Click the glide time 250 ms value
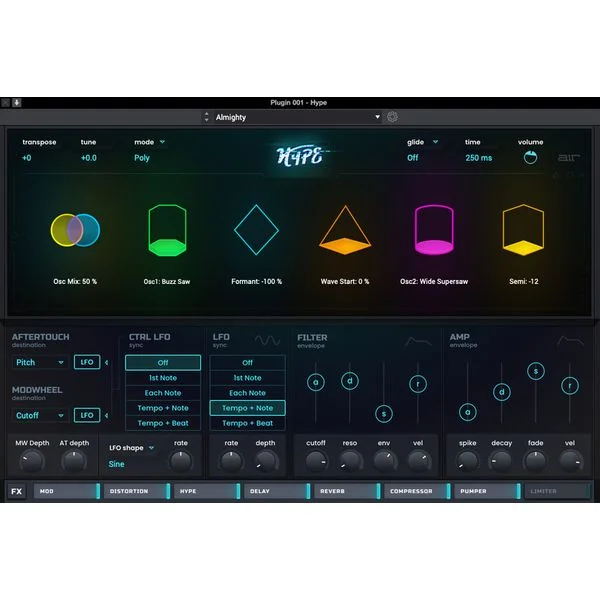This screenshot has height=600, width=600. (479, 158)
